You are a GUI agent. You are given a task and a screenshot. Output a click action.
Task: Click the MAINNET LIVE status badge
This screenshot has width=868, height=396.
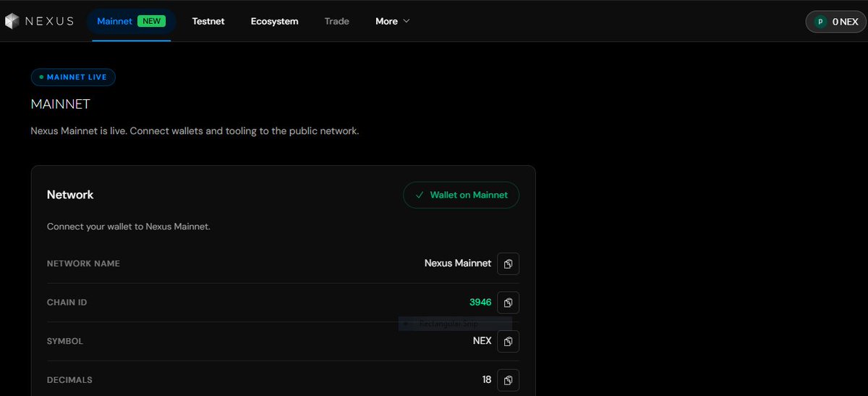[73, 77]
